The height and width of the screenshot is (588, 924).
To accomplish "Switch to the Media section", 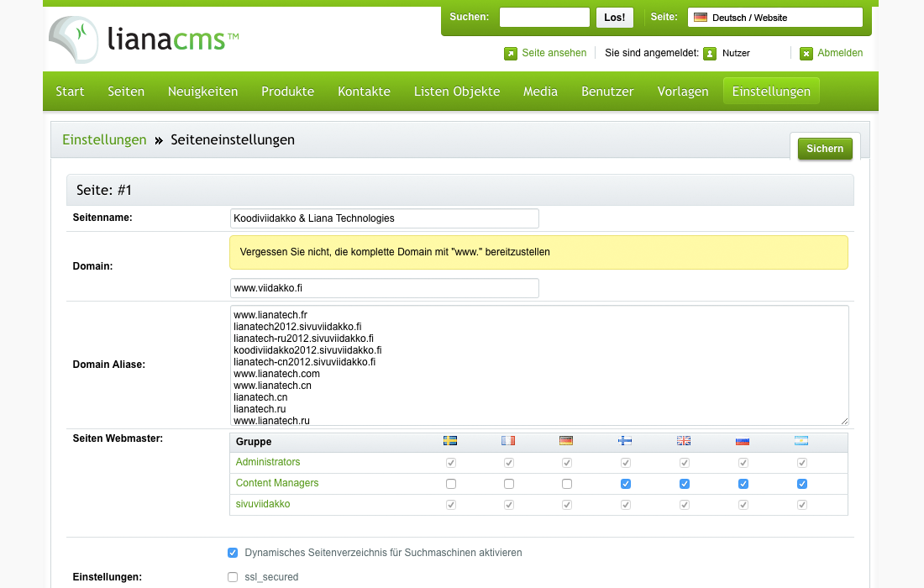I will (540, 92).
